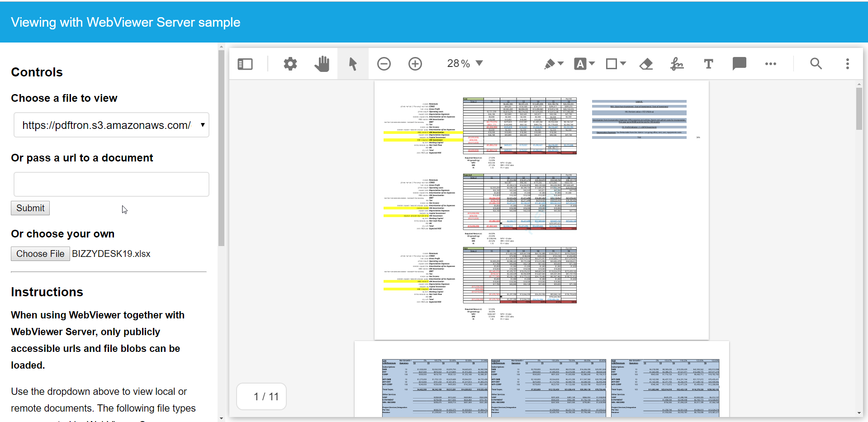Select the signature tool
Viewport: 868px width, 422px height.
coord(677,64)
